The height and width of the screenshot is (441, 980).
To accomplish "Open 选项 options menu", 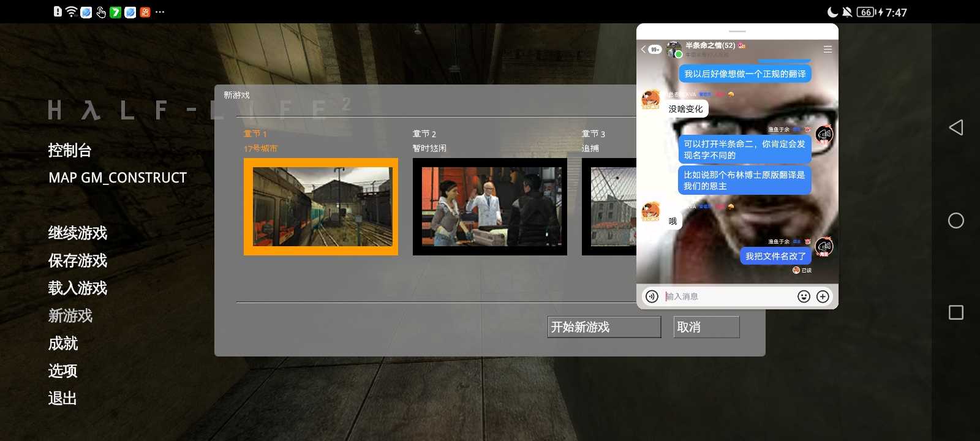I will coord(63,371).
